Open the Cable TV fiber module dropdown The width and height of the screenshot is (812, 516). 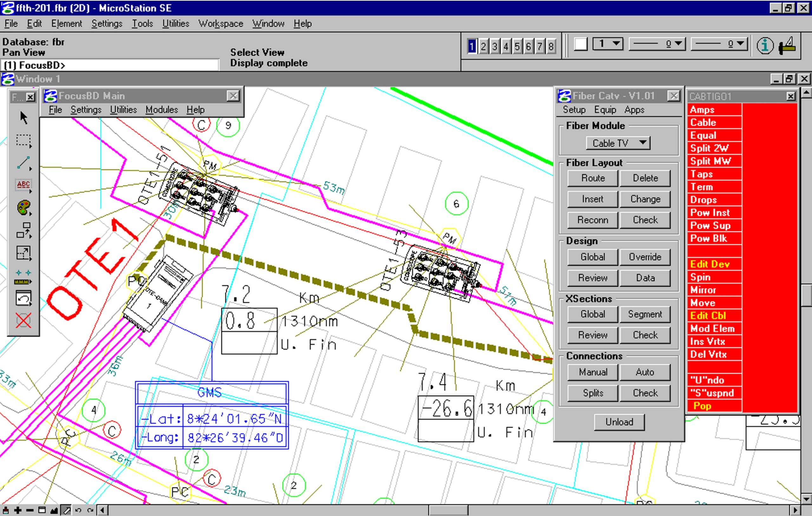pyautogui.click(x=618, y=143)
